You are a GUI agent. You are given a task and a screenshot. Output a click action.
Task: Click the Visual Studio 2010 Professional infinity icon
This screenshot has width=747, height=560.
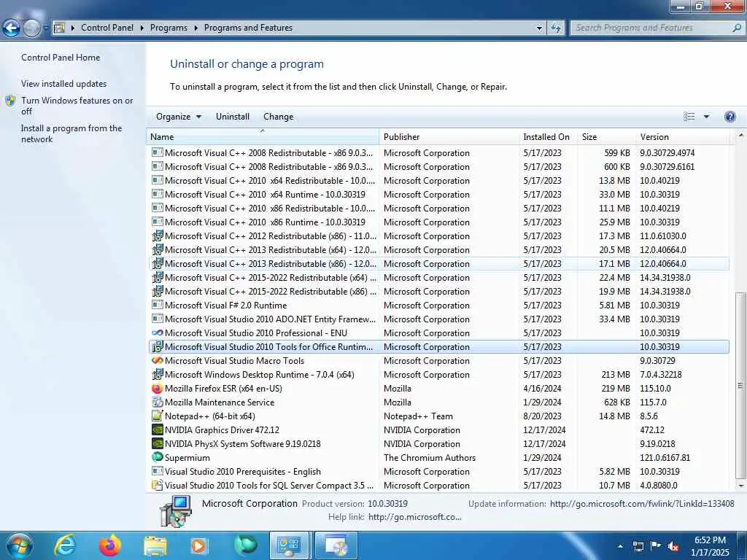pos(158,332)
